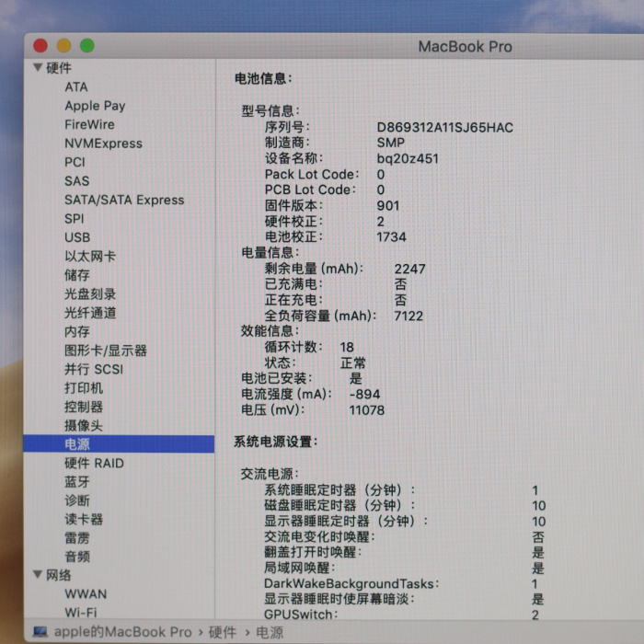Click the 硬件 category label

point(59,68)
